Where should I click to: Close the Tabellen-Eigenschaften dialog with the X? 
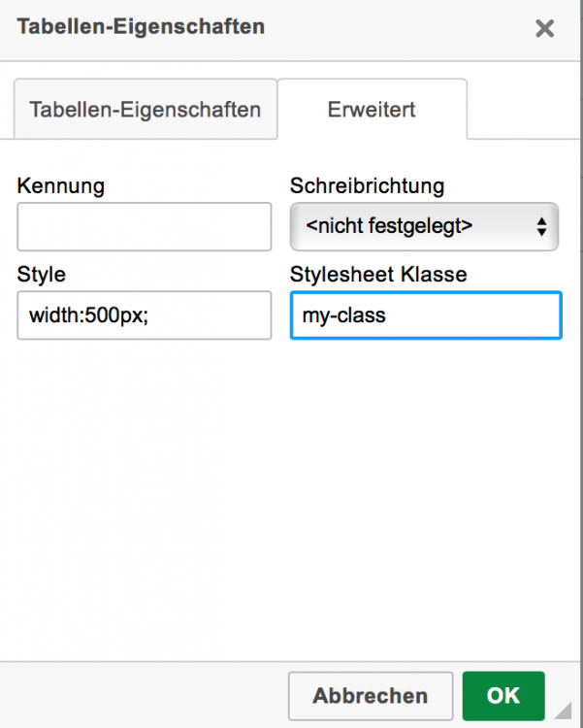click(544, 28)
